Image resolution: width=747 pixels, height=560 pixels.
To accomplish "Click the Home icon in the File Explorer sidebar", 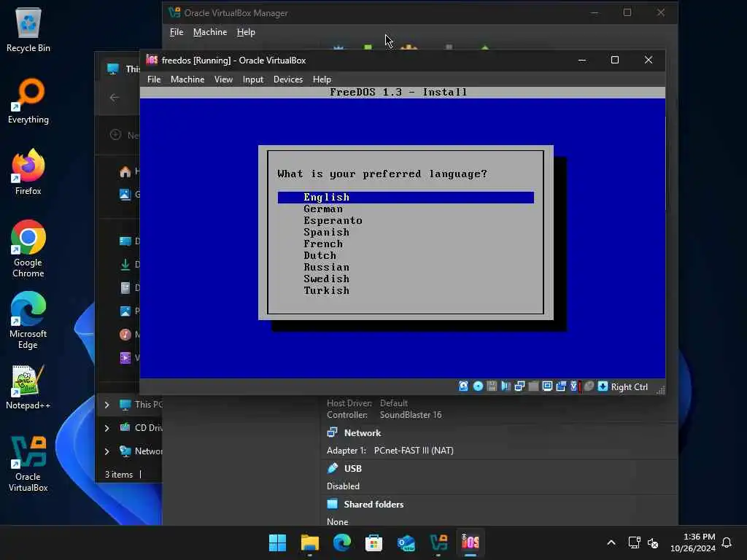I will pyautogui.click(x=125, y=171).
